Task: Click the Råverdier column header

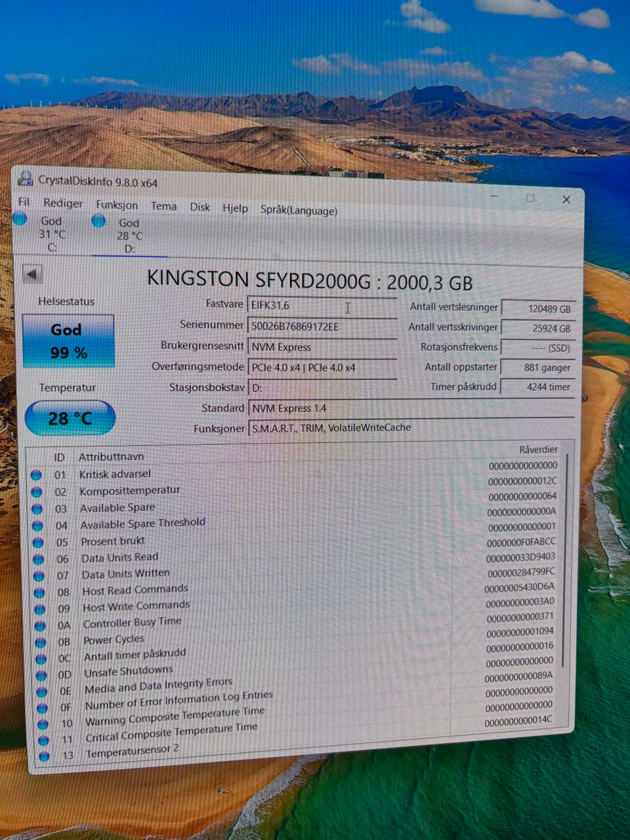Action: coord(538,450)
